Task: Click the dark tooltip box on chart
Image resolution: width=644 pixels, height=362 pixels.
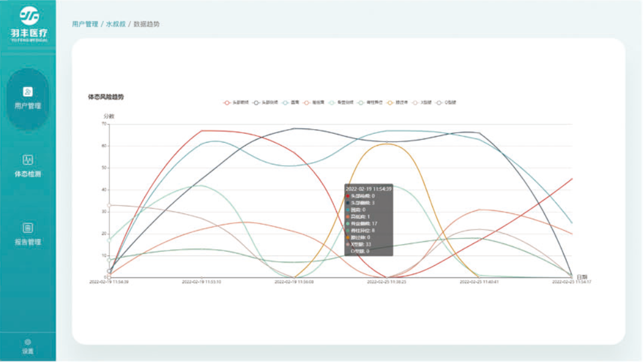Action: tap(369, 219)
